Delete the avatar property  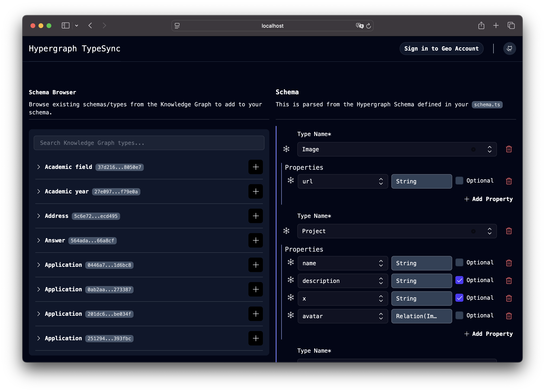coord(509,316)
